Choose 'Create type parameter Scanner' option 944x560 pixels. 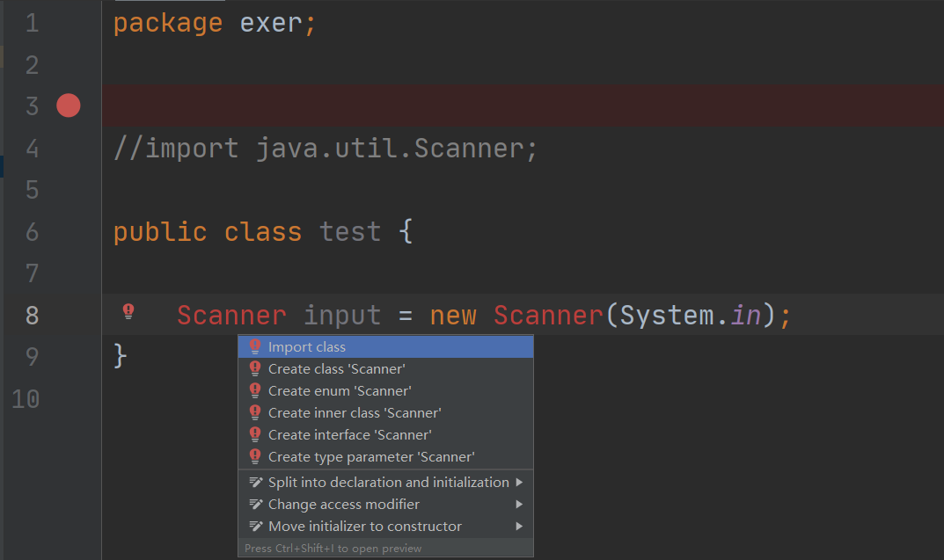coord(370,456)
